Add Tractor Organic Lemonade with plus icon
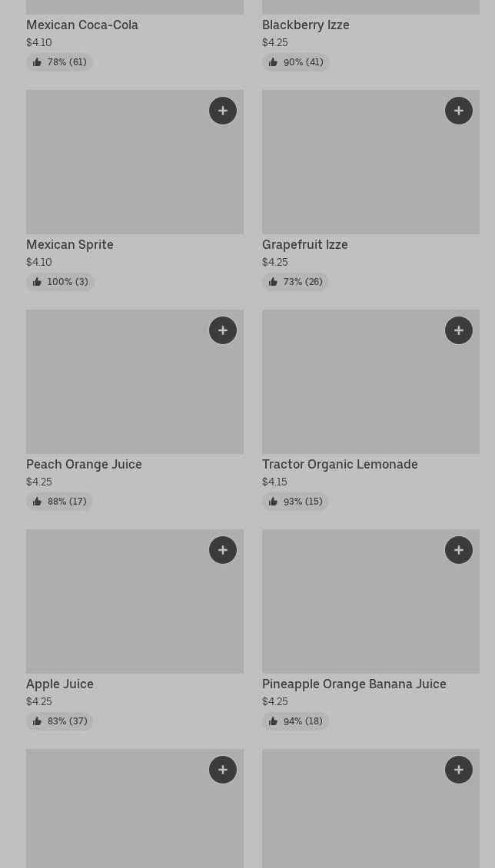Screen dimensions: 495x868 click(x=459, y=330)
